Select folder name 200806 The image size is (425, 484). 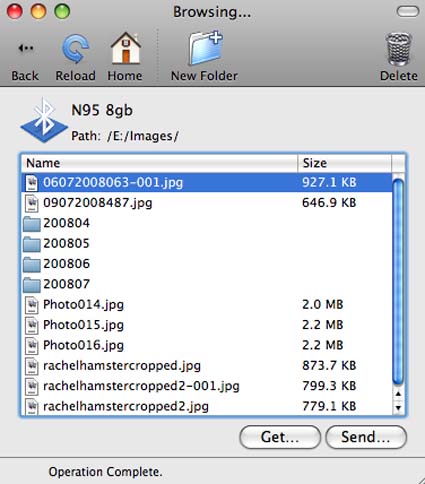click(x=67, y=264)
